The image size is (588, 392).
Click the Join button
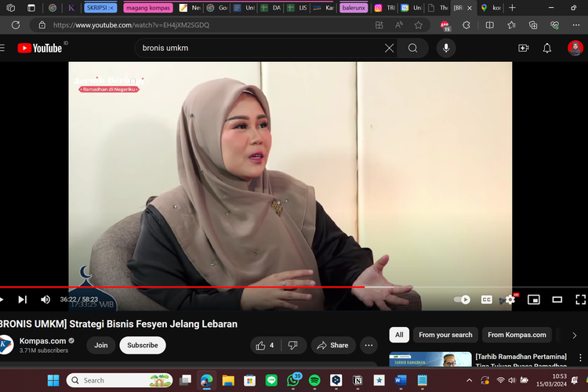coord(101,345)
